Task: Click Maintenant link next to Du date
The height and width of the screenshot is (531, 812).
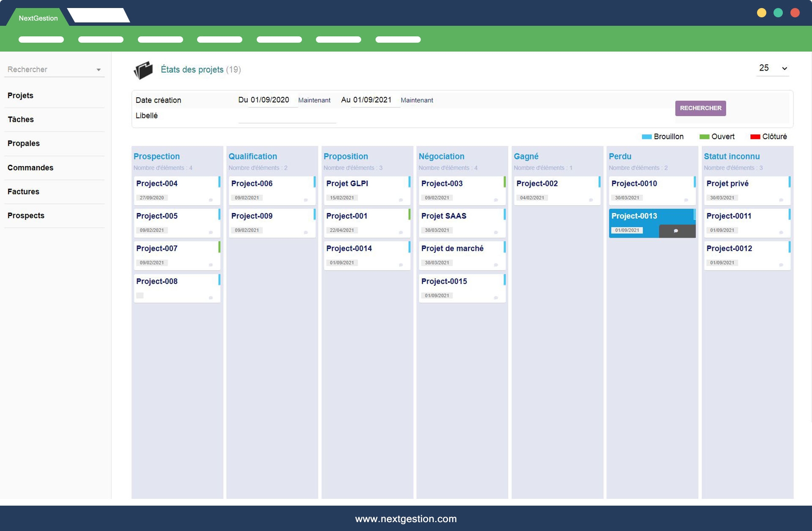Action: coord(314,100)
